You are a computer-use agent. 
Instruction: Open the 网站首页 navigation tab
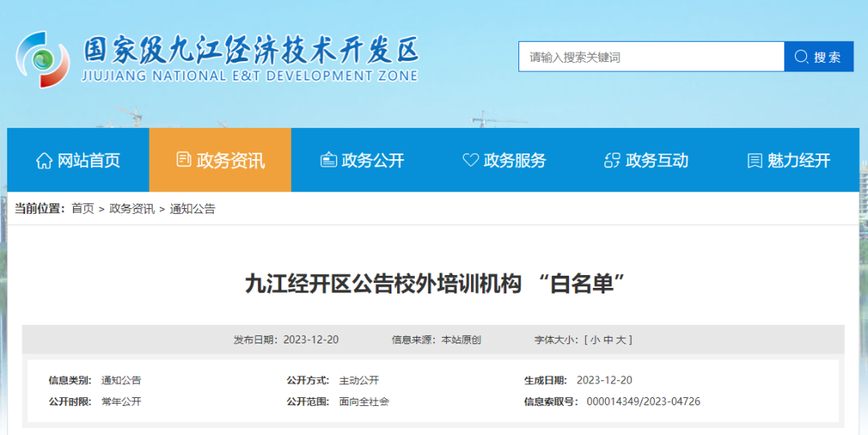[x=78, y=160]
